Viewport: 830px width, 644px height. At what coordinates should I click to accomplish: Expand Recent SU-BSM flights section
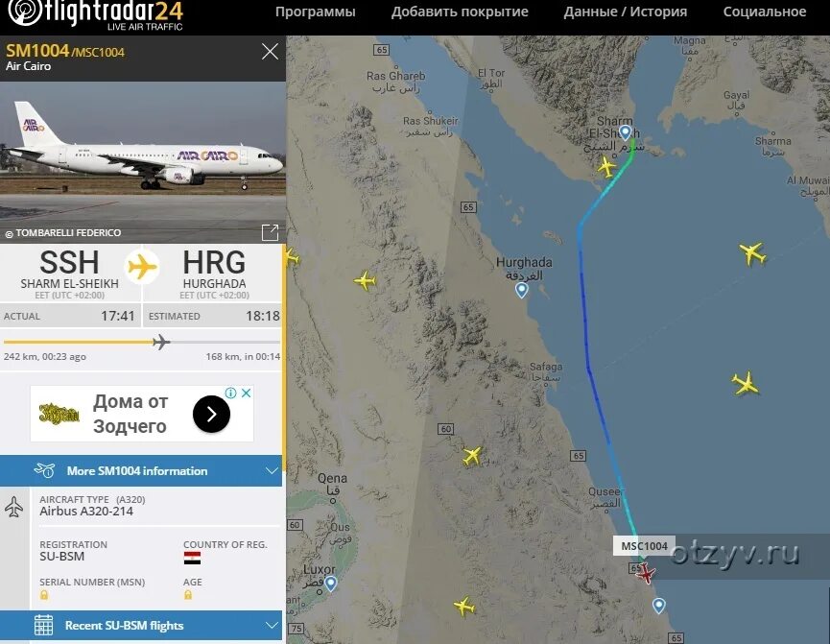coord(141,626)
